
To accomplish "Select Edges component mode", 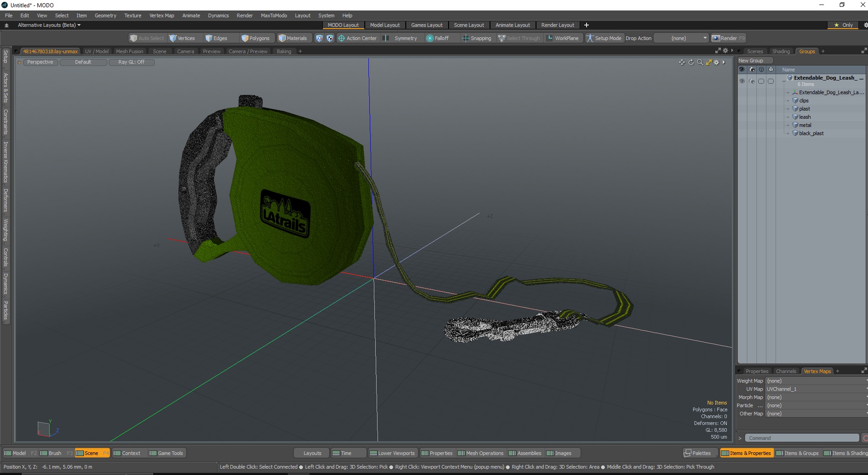I will pyautogui.click(x=216, y=38).
